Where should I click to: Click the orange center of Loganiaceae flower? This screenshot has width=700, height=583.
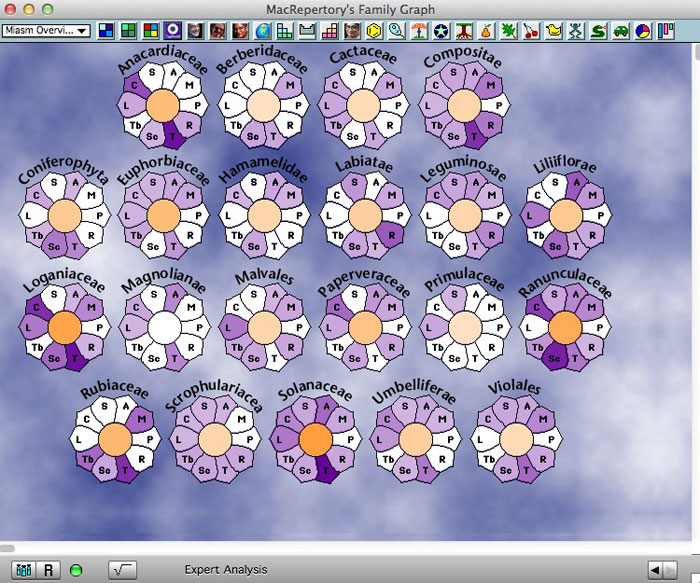click(65, 327)
